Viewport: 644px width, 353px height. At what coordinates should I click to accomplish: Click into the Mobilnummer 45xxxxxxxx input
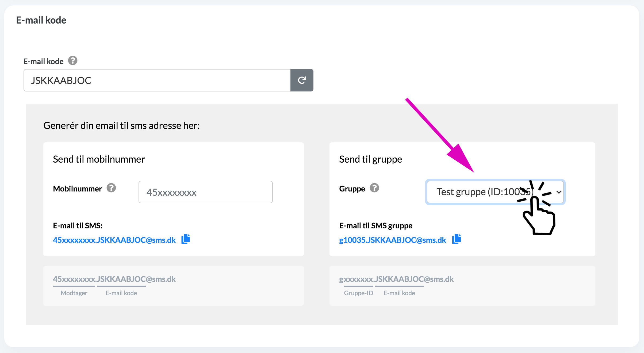point(205,192)
